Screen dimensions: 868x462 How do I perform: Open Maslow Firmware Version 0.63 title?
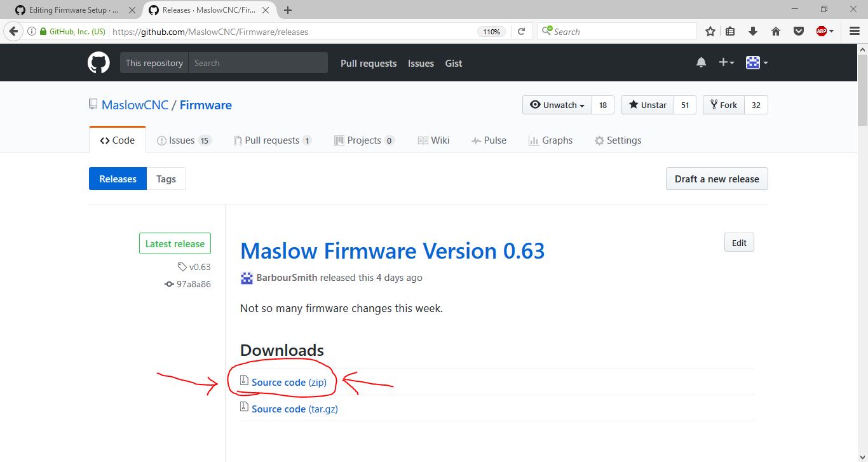[x=393, y=251]
